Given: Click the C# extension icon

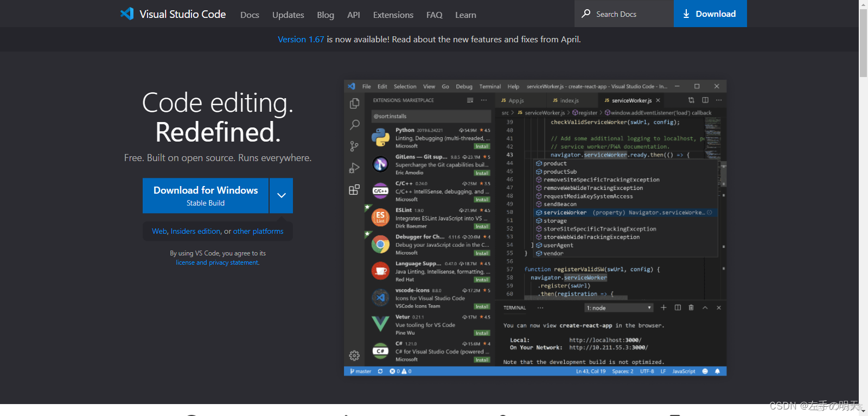Looking at the screenshot, I should tap(380, 351).
